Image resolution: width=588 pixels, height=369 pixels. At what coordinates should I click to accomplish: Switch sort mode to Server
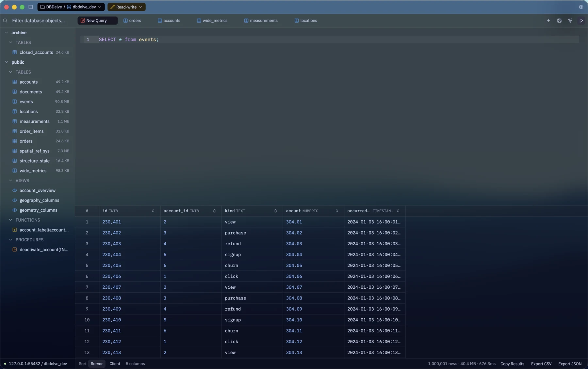tap(97, 363)
